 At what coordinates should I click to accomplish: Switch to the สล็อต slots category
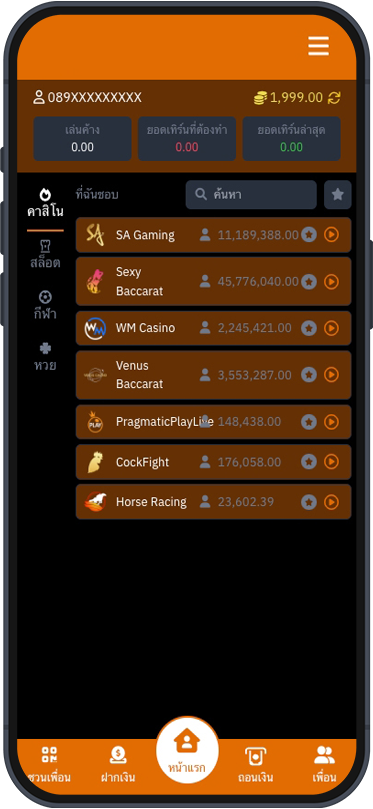pyautogui.click(x=45, y=254)
